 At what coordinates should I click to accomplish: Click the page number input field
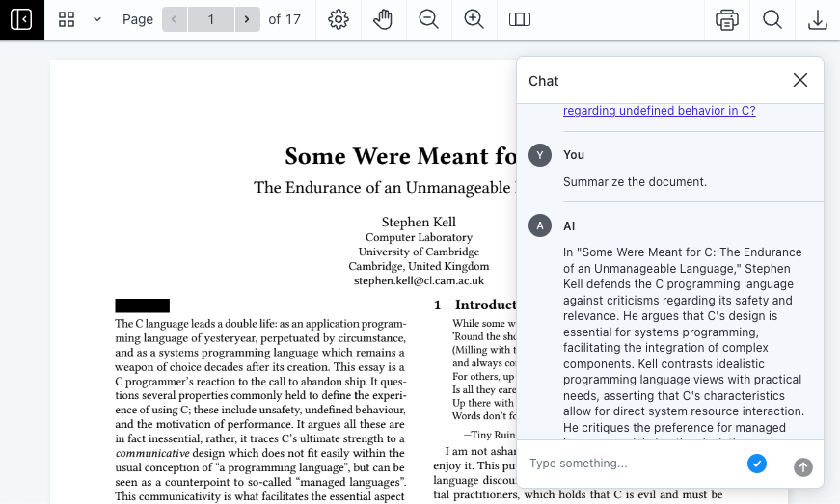pos(211,19)
